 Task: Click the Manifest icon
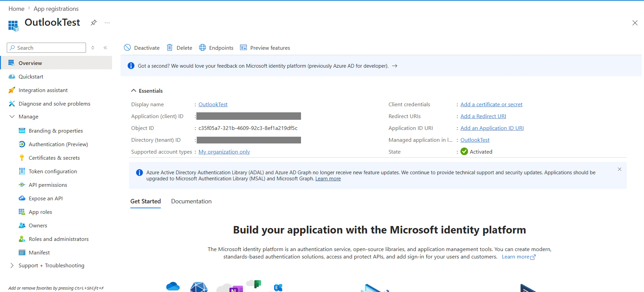click(x=22, y=252)
